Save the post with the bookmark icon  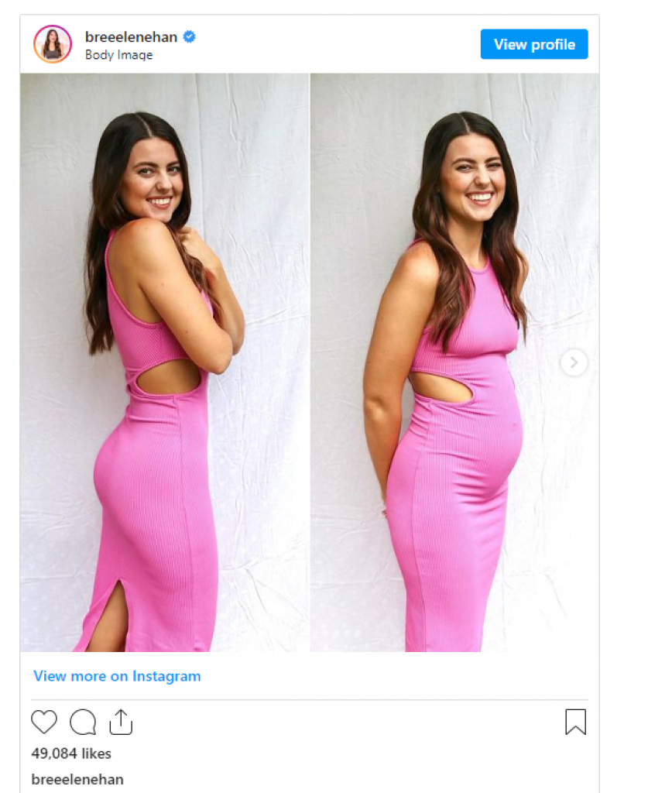click(575, 722)
